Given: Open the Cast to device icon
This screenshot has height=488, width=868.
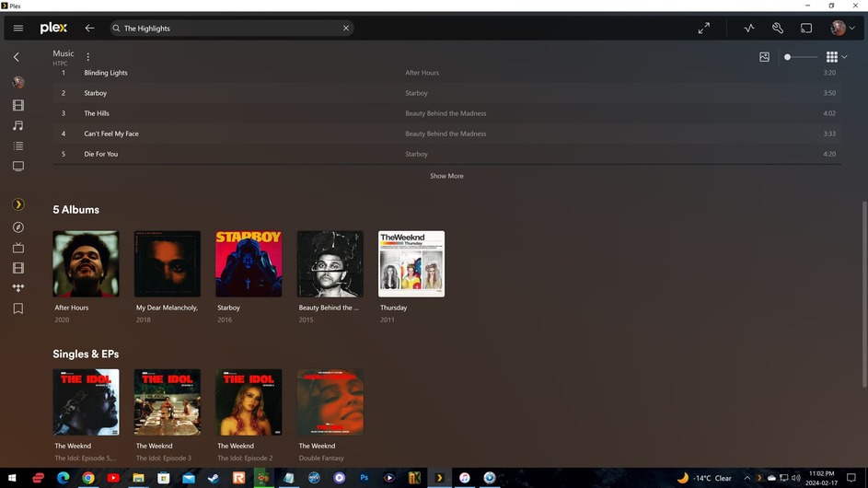Looking at the screenshot, I should [806, 28].
